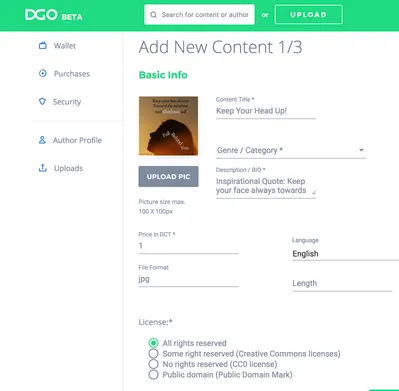399x391 pixels.
Task: Click the Security shield icon
Action: pos(42,101)
